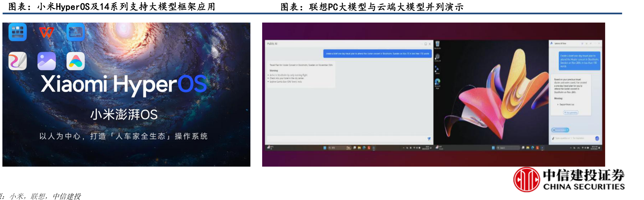Screen dimensions: 644x200
Task: Open weather widget on left screen taskbar
Action: [x=271, y=148]
